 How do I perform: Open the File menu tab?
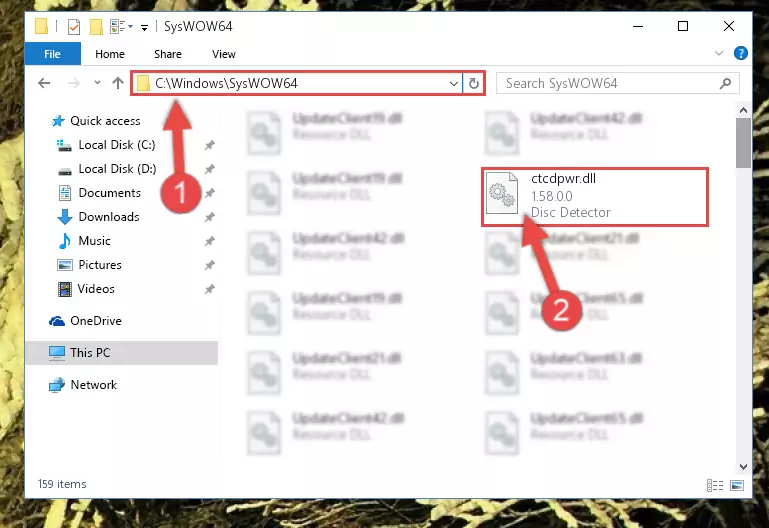point(52,54)
